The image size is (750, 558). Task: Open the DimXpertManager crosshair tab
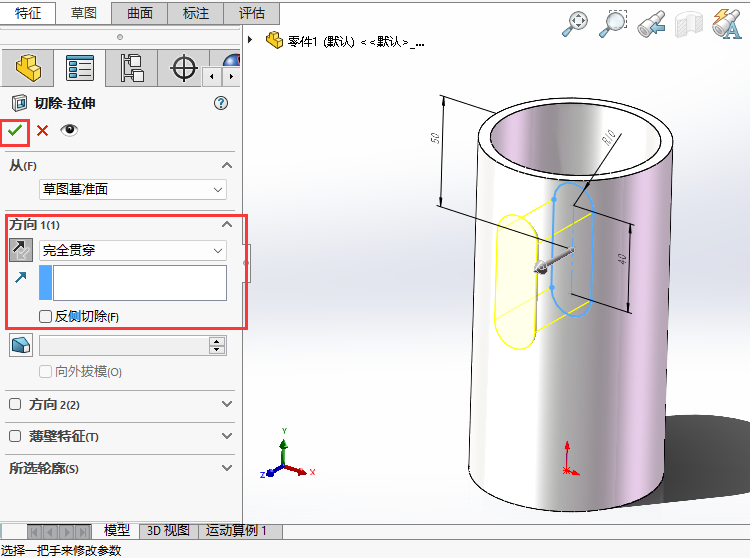click(183, 68)
